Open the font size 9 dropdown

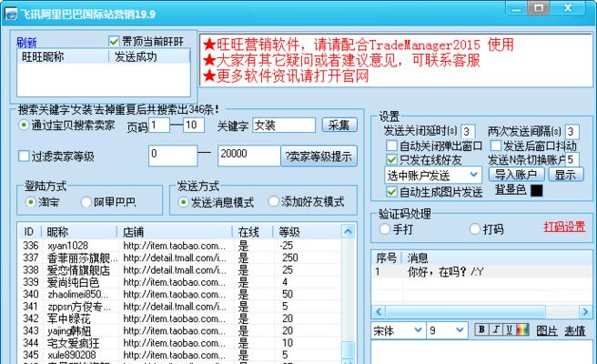[x=447, y=330]
